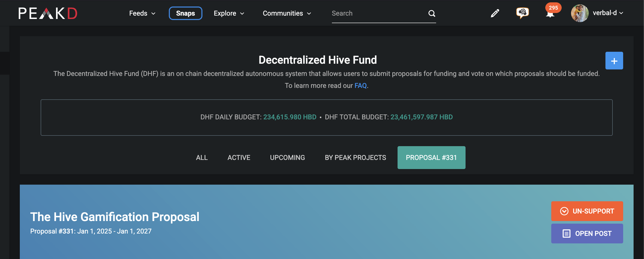Switch to the UPCOMING tab
This screenshot has width=644, height=259.
287,158
